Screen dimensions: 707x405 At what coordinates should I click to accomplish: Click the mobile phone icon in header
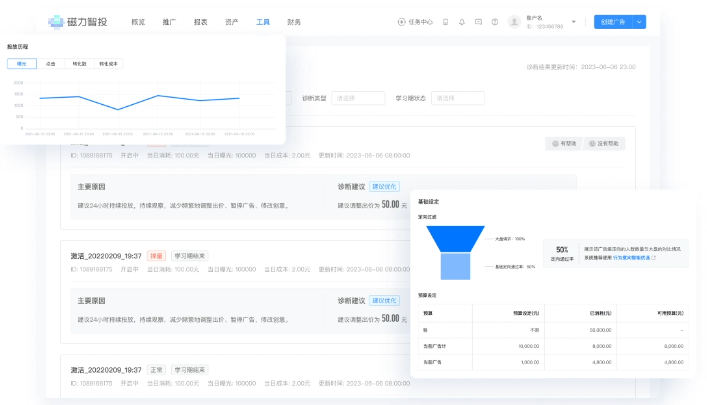tap(445, 22)
